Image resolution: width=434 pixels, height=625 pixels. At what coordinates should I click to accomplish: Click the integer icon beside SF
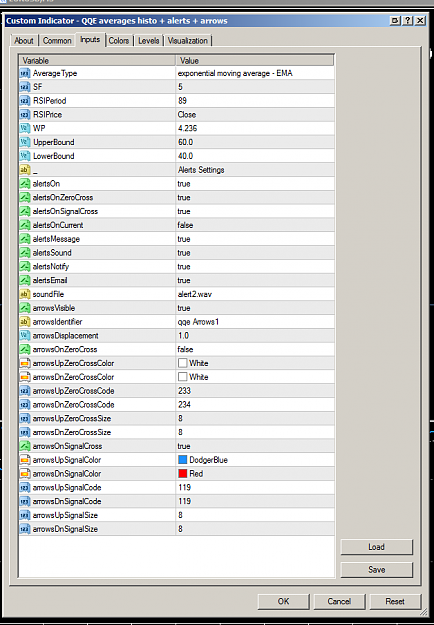coord(25,87)
